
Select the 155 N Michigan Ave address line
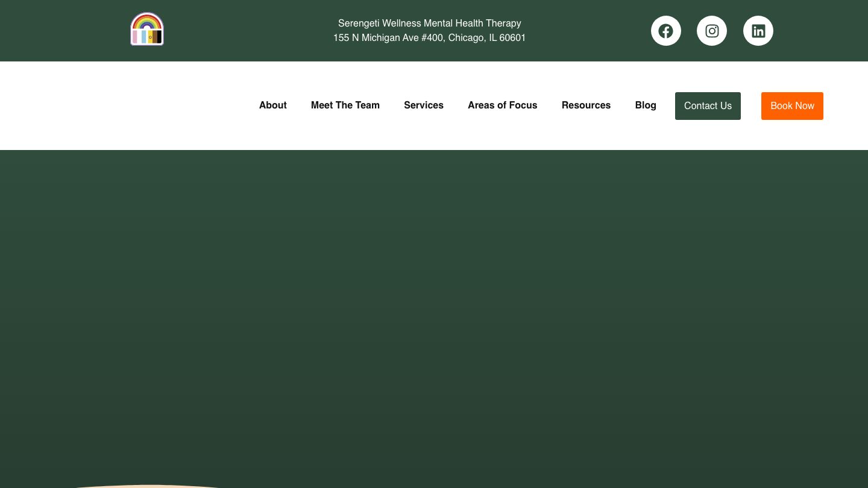[429, 38]
